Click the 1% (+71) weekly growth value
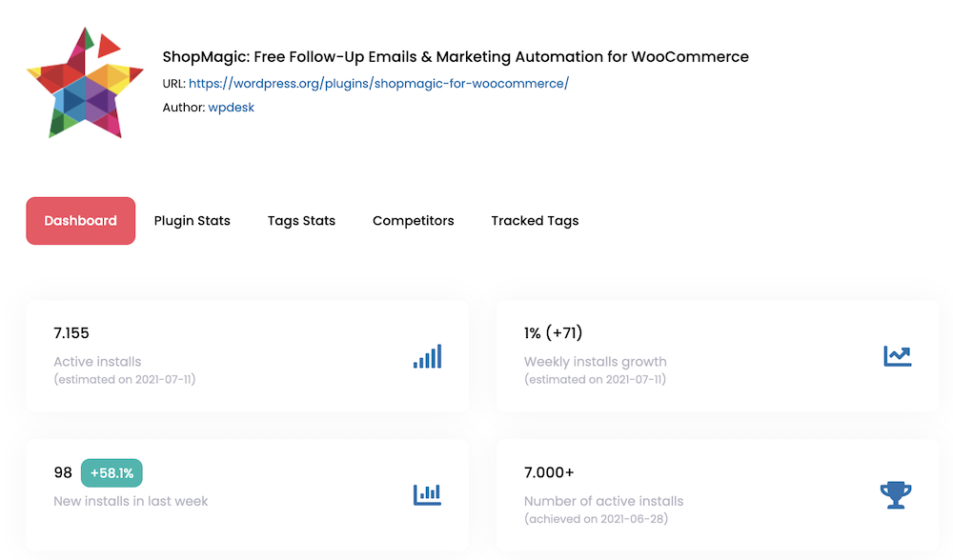This screenshot has height=560, width=953. [x=553, y=332]
